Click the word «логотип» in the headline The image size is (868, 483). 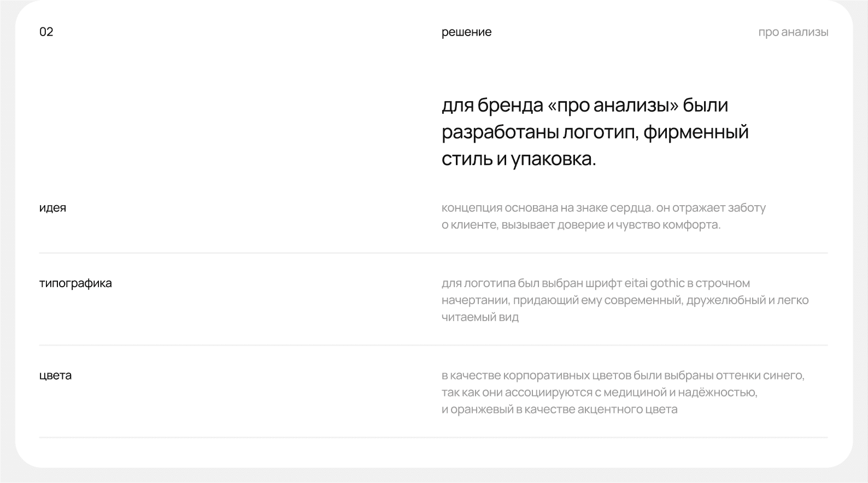coord(601,132)
